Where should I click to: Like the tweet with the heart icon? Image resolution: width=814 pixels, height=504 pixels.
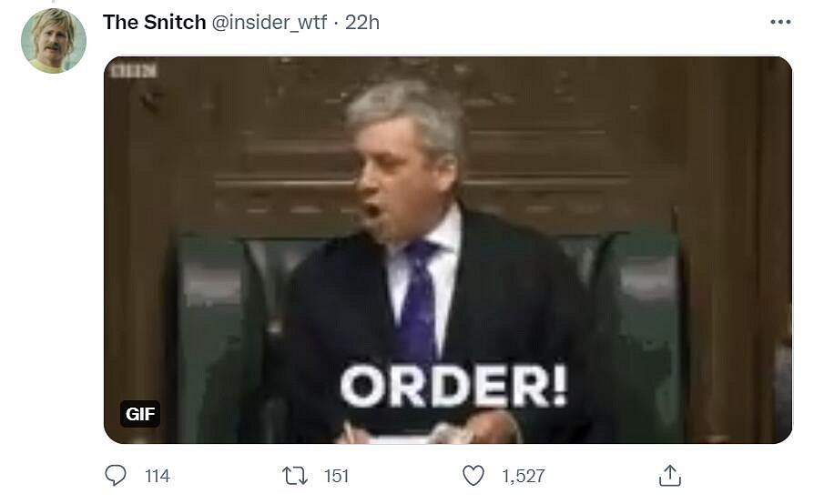[473, 476]
